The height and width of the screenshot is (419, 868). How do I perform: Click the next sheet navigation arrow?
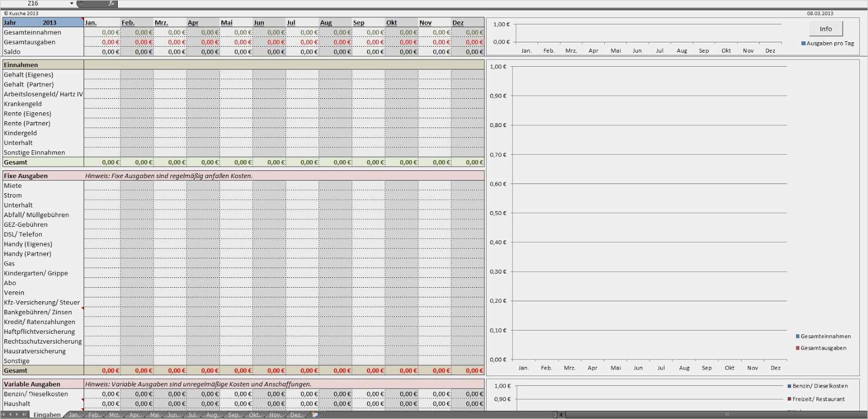(x=17, y=415)
